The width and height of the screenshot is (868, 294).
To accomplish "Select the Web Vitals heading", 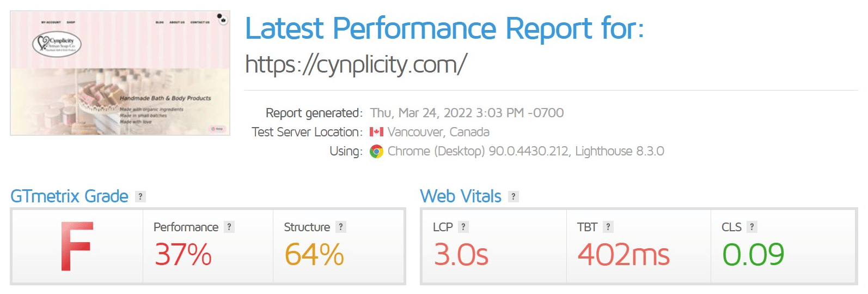I will 461,196.
